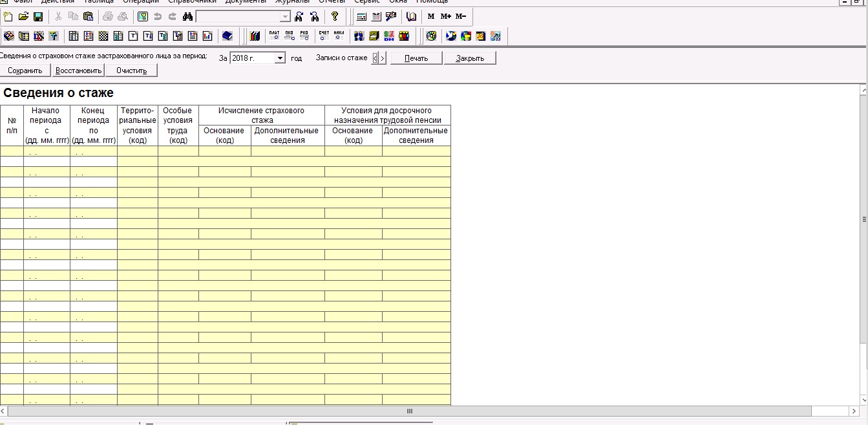Click the РКО cash expense order icon

(x=304, y=36)
